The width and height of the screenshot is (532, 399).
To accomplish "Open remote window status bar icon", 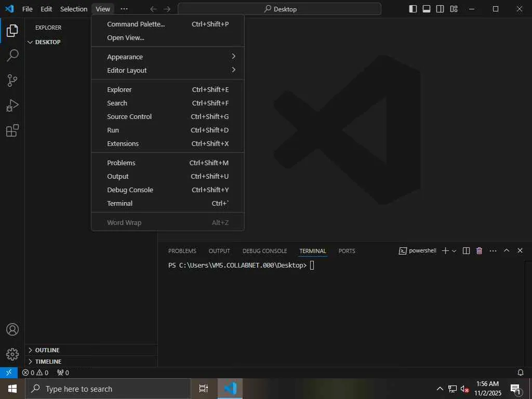I will 9,373.
